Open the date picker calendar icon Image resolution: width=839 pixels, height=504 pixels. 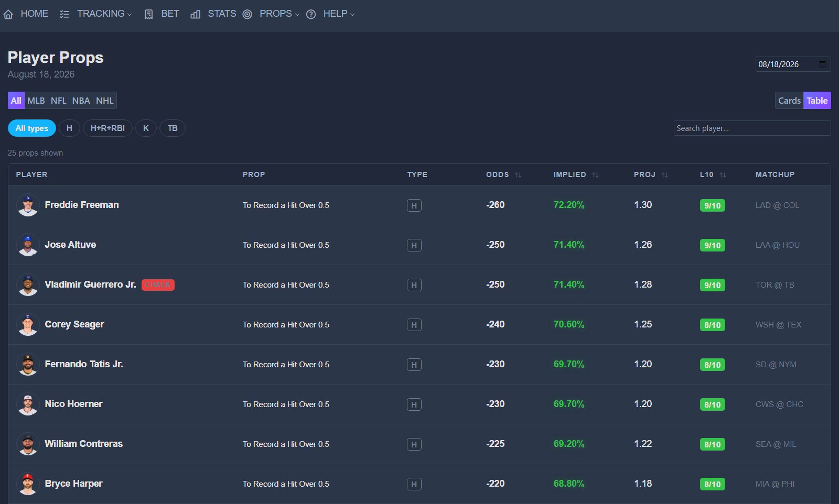(822, 64)
